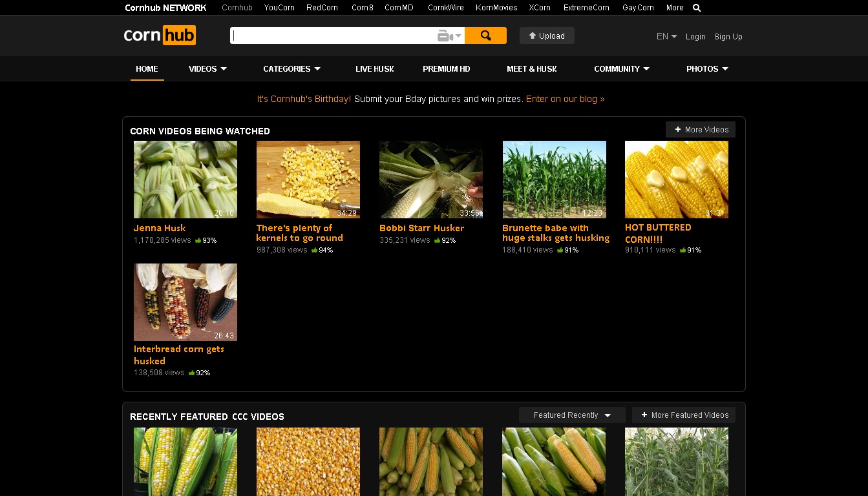Click the plus More Videos button
This screenshot has width=868, height=496.
701,130
